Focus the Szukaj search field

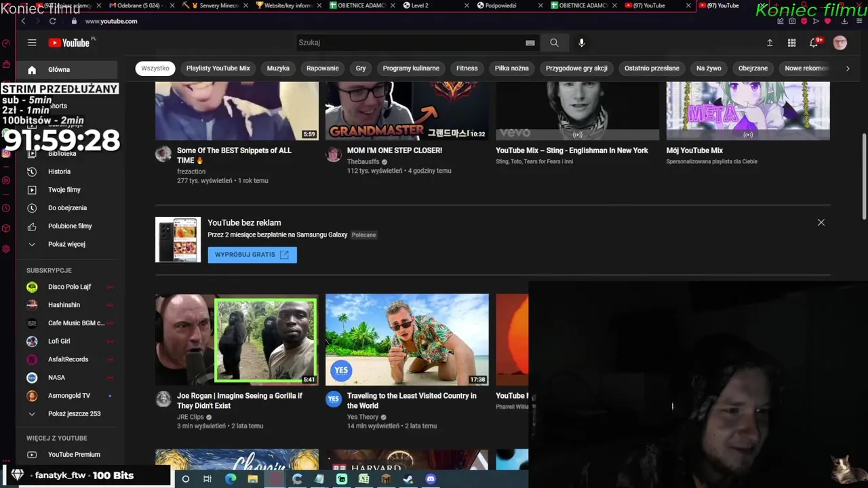[410, 43]
